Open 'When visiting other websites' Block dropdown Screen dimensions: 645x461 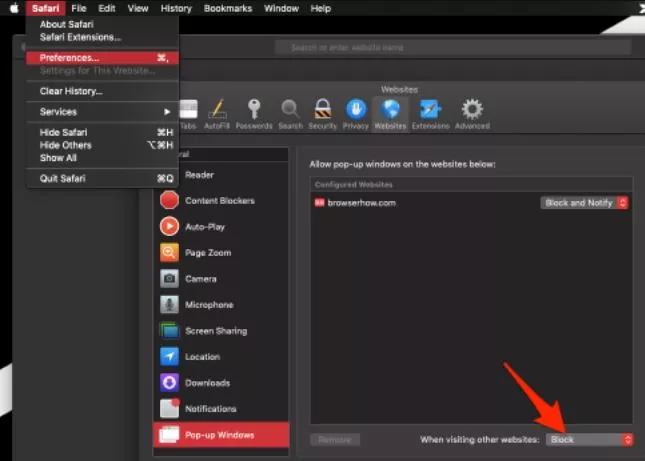point(589,440)
